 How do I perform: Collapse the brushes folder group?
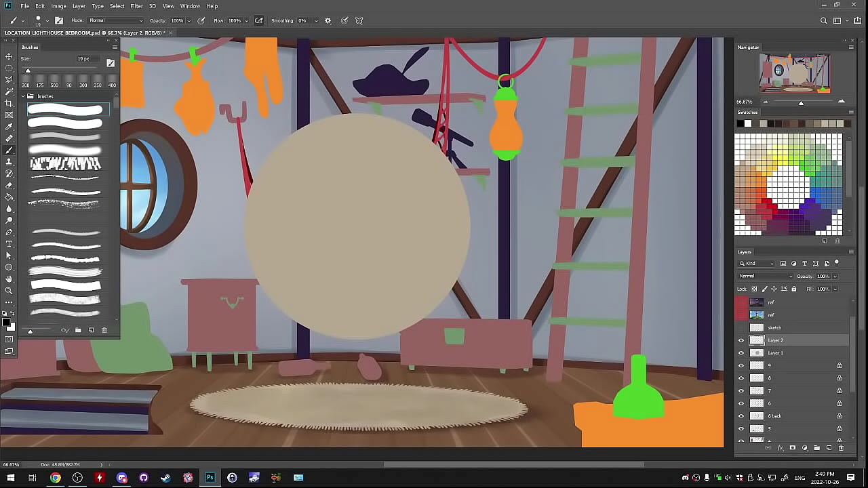point(23,96)
